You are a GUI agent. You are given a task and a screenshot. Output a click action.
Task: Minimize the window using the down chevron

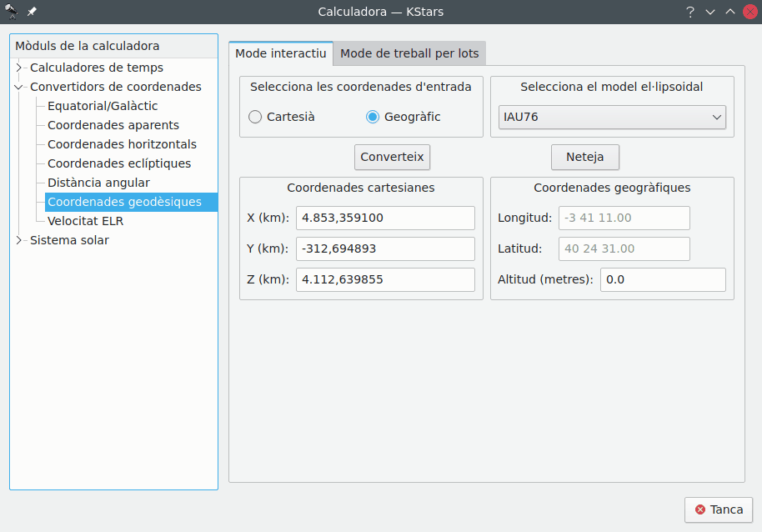(710, 12)
